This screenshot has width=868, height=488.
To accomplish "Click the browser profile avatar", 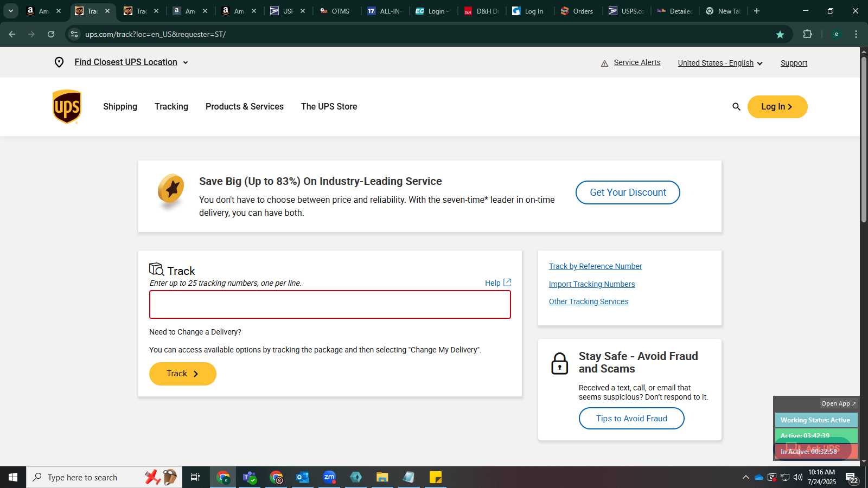I will 837,34.
